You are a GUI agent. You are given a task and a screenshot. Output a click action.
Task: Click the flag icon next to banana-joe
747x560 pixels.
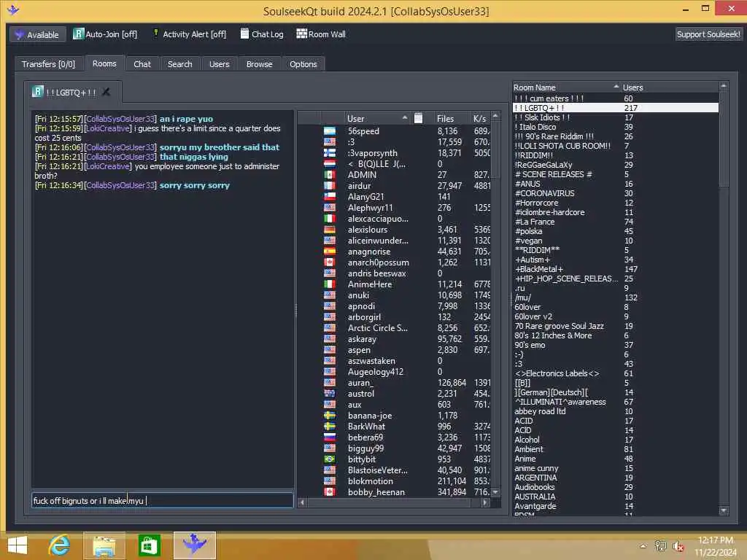(330, 416)
